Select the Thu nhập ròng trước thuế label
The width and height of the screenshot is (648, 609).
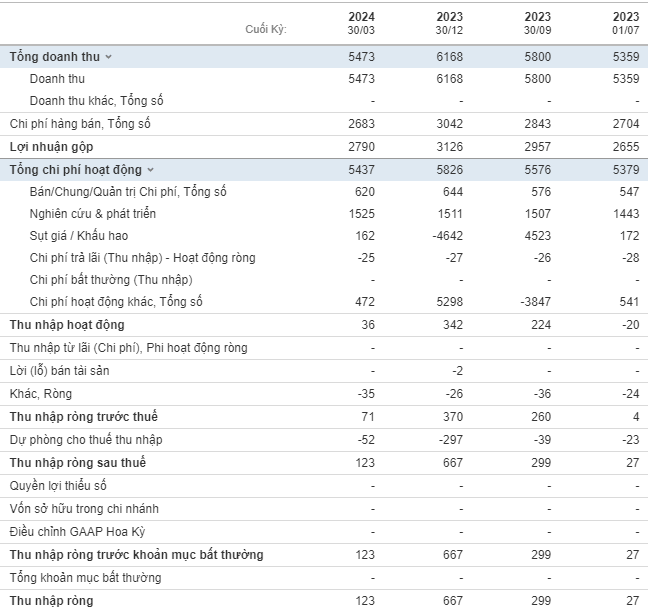(83, 416)
